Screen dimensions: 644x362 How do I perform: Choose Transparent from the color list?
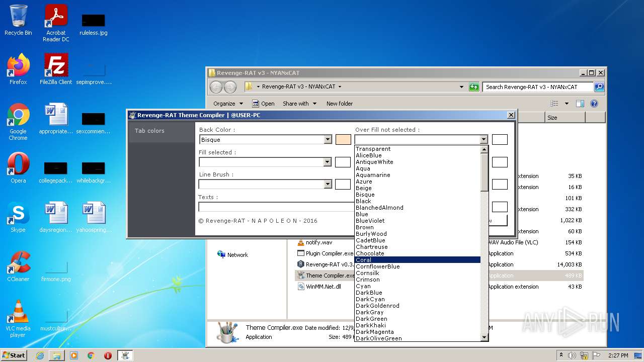point(418,149)
